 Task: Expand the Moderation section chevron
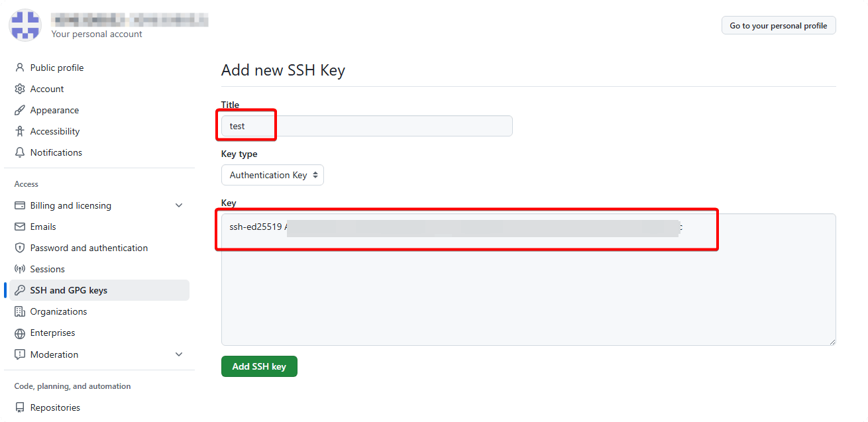179,354
